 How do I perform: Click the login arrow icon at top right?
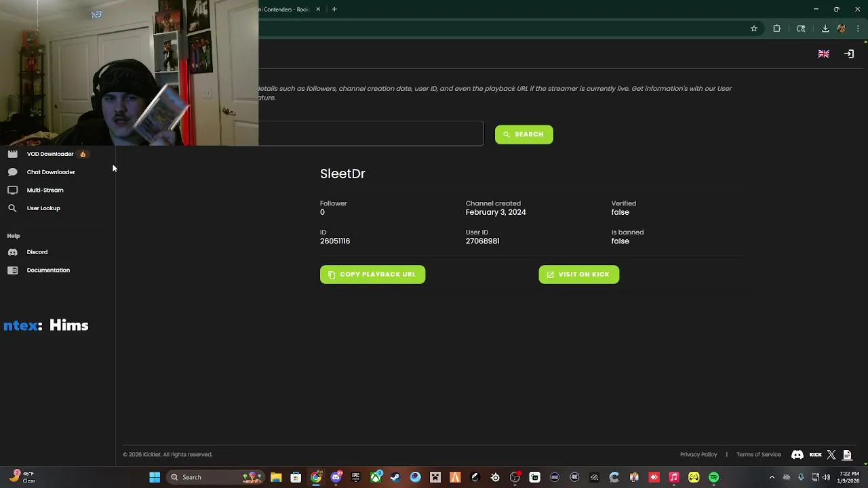click(849, 54)
